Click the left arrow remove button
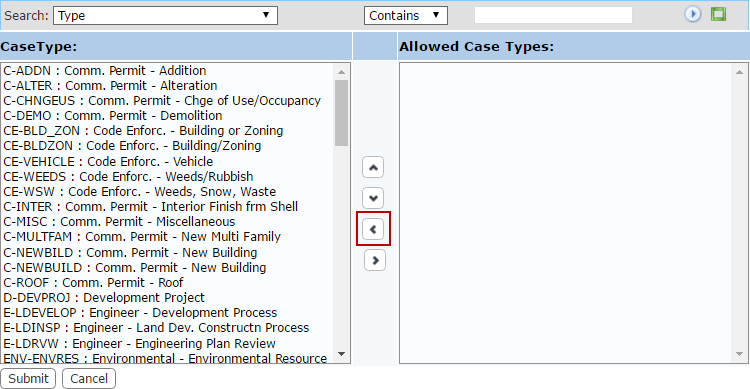 (x=373, y=229)
